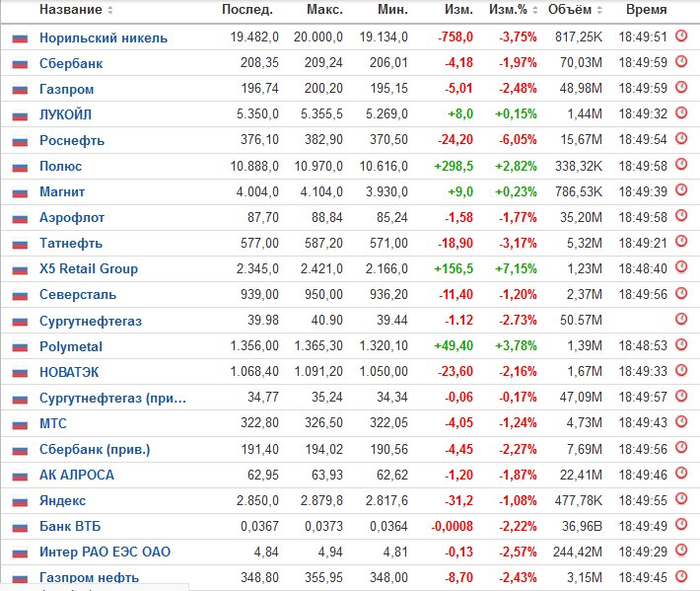Click clock icon in Магнит row
The height and width of the screenshot is (591, 700).
coord(681,189)
